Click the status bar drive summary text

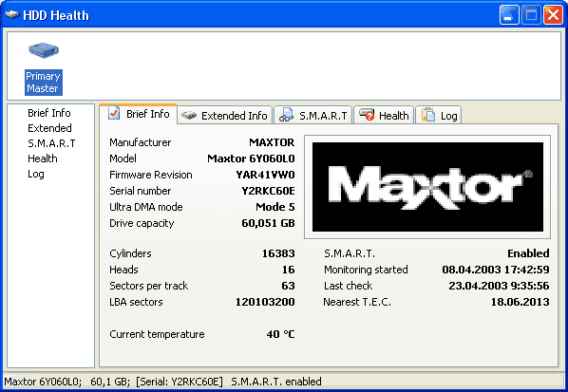coord(162,382)
